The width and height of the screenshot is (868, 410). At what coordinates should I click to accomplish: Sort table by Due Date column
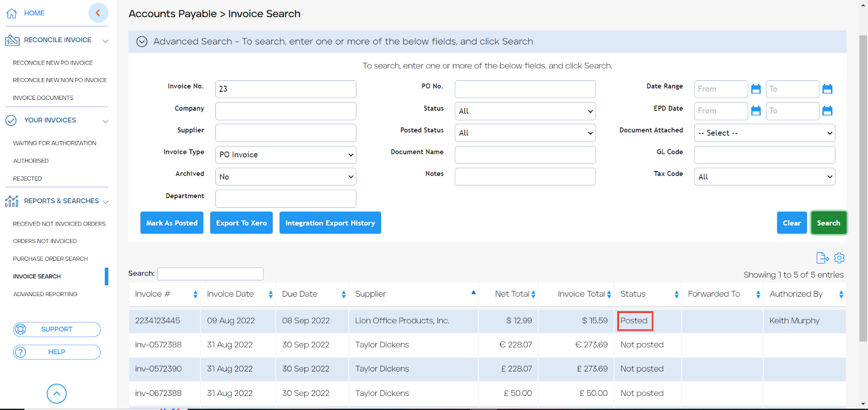pyautogui.click(x=343, y=294)
